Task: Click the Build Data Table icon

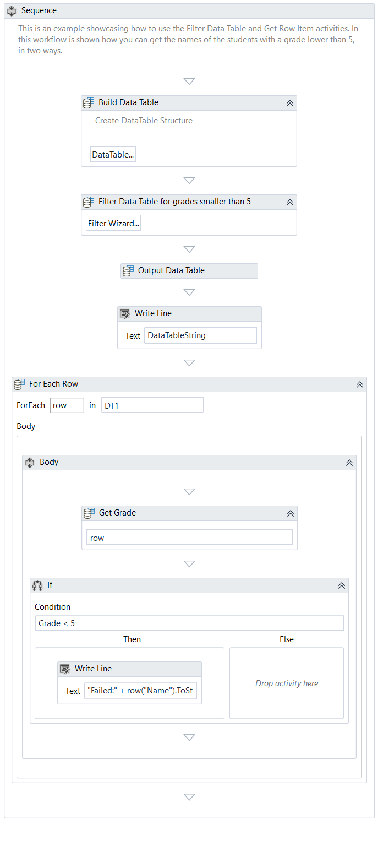Action: tap(88, 103)
